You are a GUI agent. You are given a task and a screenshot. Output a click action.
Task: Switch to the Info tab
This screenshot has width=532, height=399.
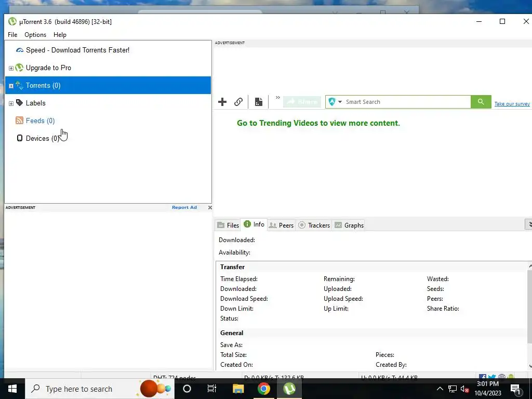pyautogui.click(x=254, y=224)
